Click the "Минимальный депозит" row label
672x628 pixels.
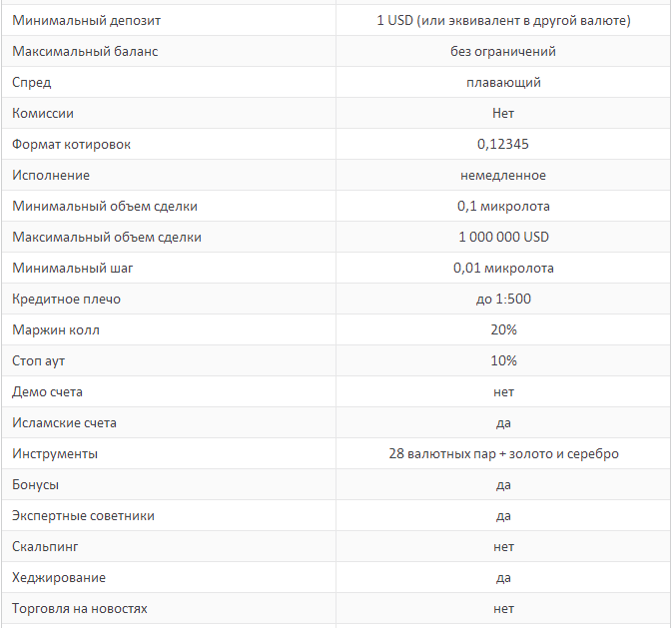86,20
